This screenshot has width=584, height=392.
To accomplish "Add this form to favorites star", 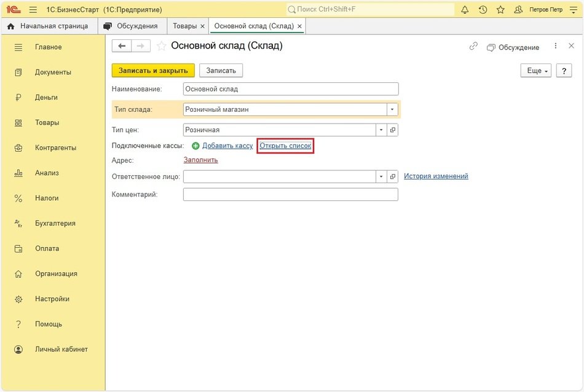I will 162,46.
